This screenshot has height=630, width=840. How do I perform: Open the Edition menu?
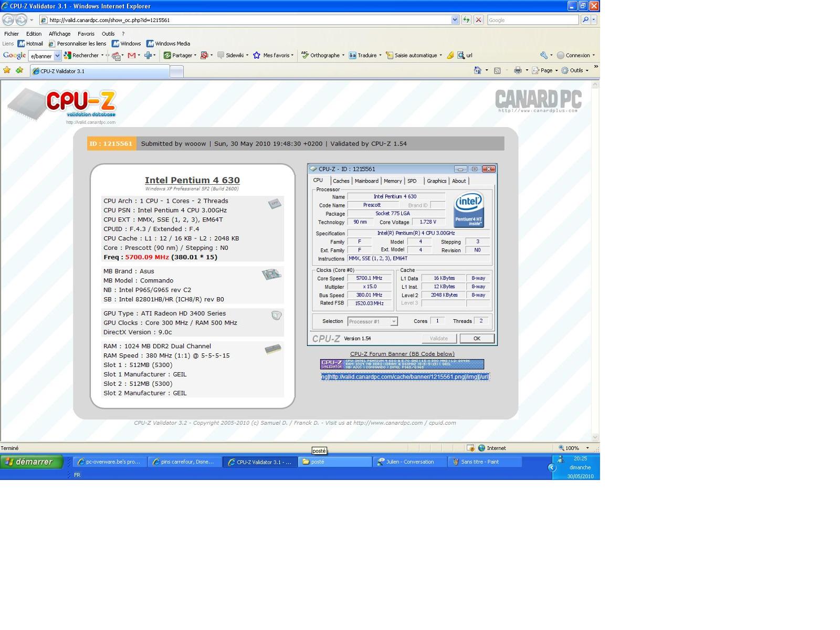tap(34, 34)
